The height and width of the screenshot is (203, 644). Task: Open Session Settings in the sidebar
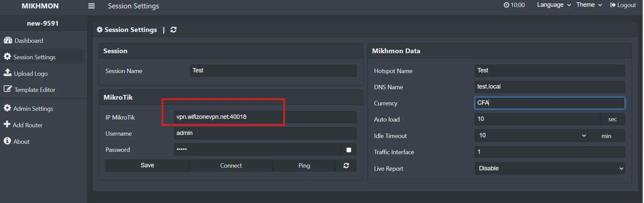coord(34,57)
